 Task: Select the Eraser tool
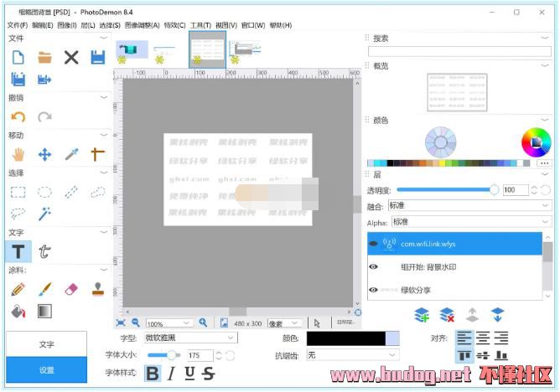(x=71, y=289)
